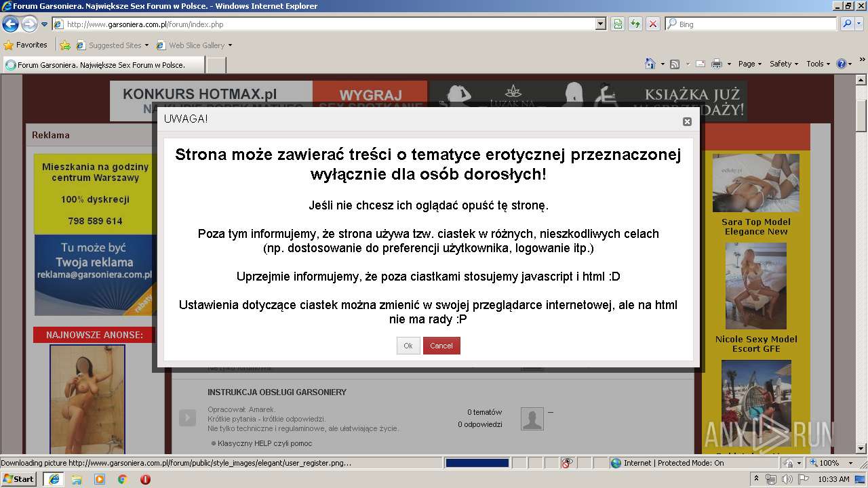Click the volume speaker tray icon
Image resolution: width=868 pixels, height=488 pixels.
pos(787,479)
